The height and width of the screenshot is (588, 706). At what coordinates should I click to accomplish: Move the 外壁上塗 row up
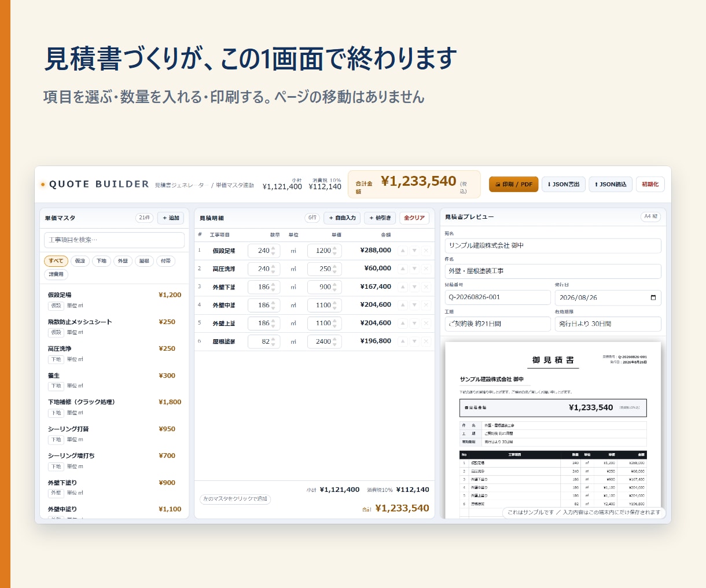tap(403, 324)
